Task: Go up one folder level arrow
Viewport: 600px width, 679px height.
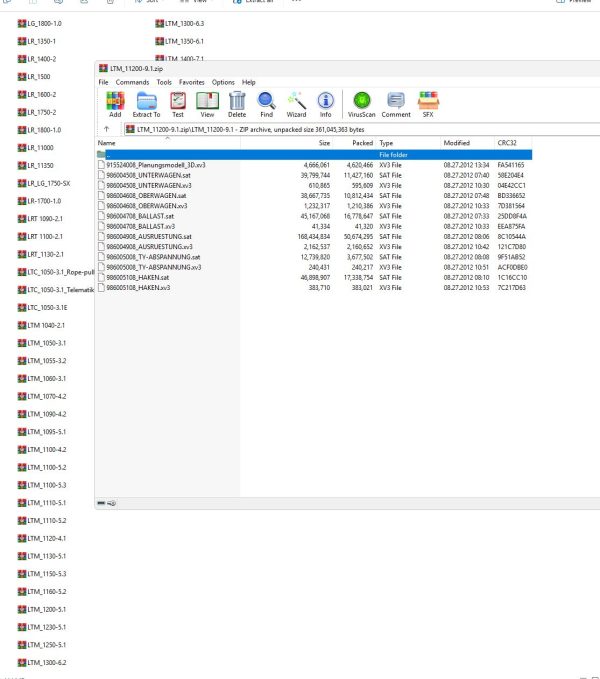Action: tap(106, 129)
